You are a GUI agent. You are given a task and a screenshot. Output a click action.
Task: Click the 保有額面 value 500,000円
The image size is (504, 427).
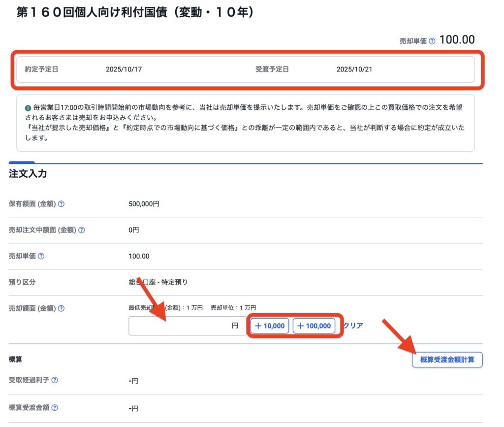click(144, 203)
